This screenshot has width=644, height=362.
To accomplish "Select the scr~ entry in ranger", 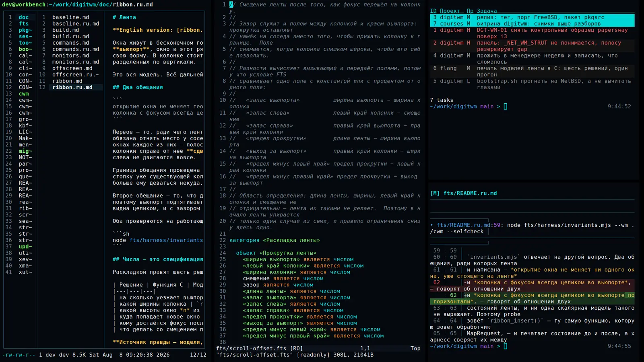I will tap(25, 215).
